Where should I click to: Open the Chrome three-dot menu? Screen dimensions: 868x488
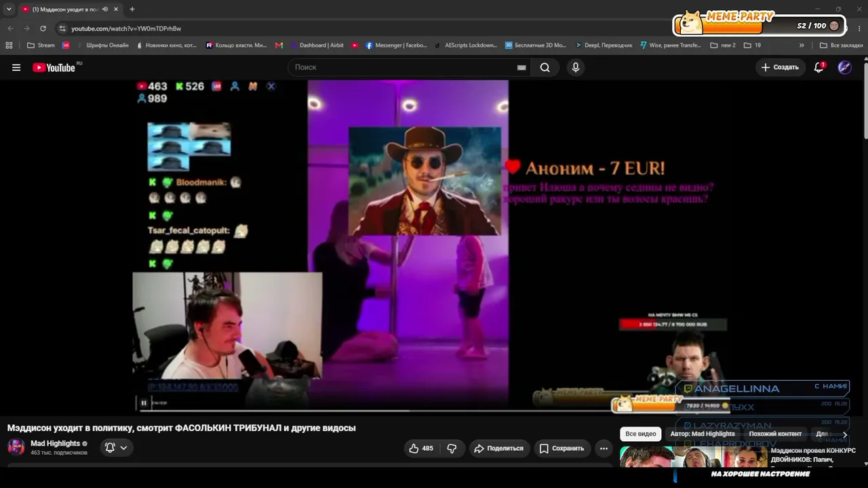tap(859, 28)
